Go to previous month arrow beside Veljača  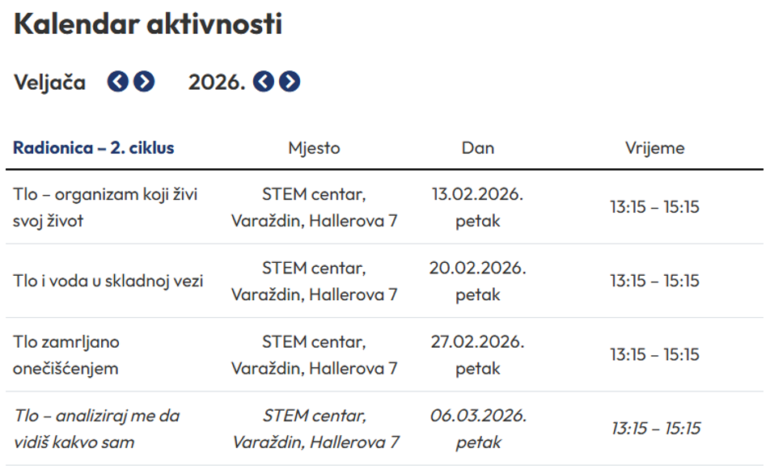(x=118, y=82)
